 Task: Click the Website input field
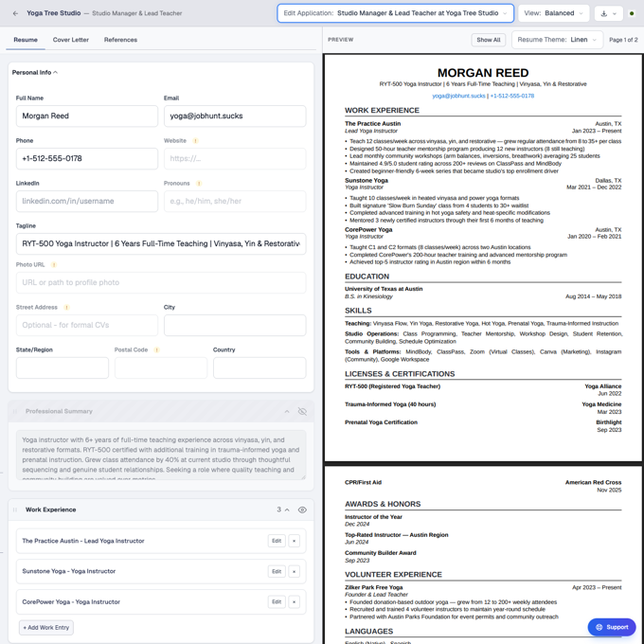235,158
